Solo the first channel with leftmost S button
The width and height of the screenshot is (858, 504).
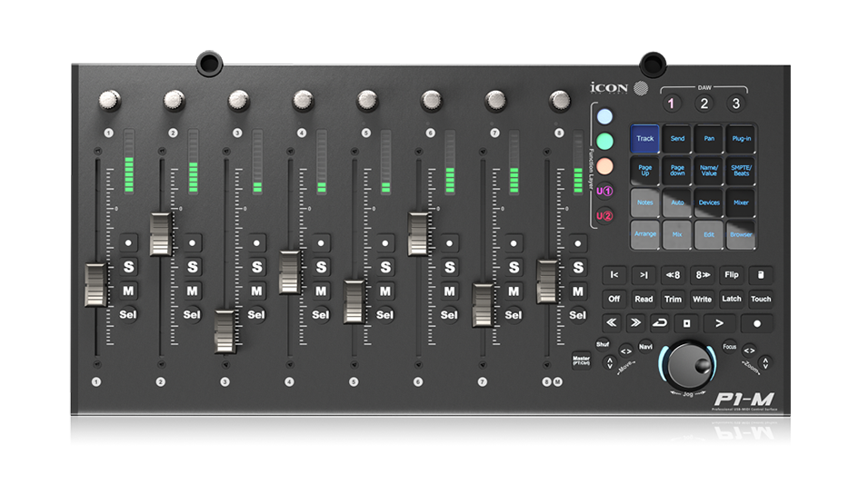pyautogui.click(x=128, y=267)
